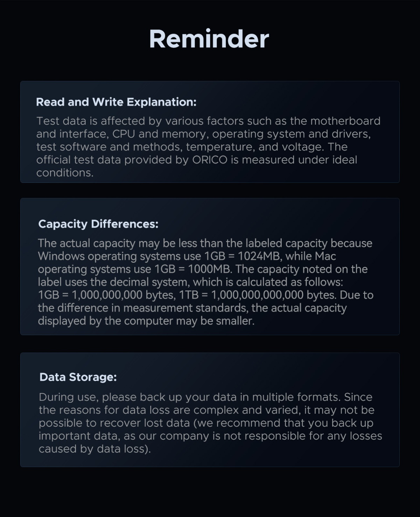Click the word Mac in capacity section
The width and height of the screenshot is (420, 517).
[325, 256]
